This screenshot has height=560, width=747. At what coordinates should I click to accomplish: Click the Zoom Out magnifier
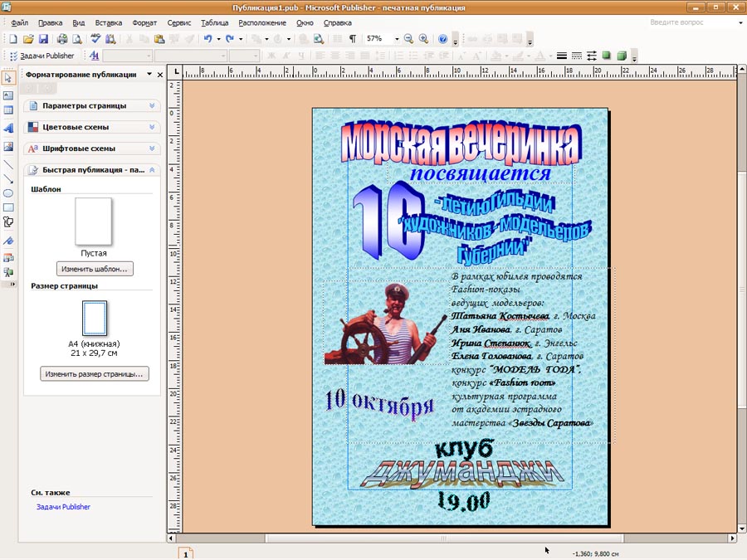(x=408, y=39)
